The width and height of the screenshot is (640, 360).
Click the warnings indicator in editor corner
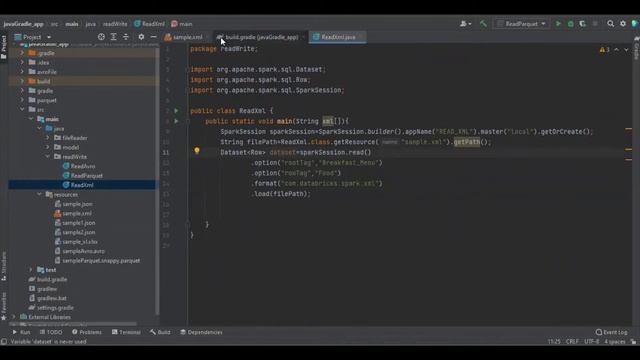(x=604, y=50)
